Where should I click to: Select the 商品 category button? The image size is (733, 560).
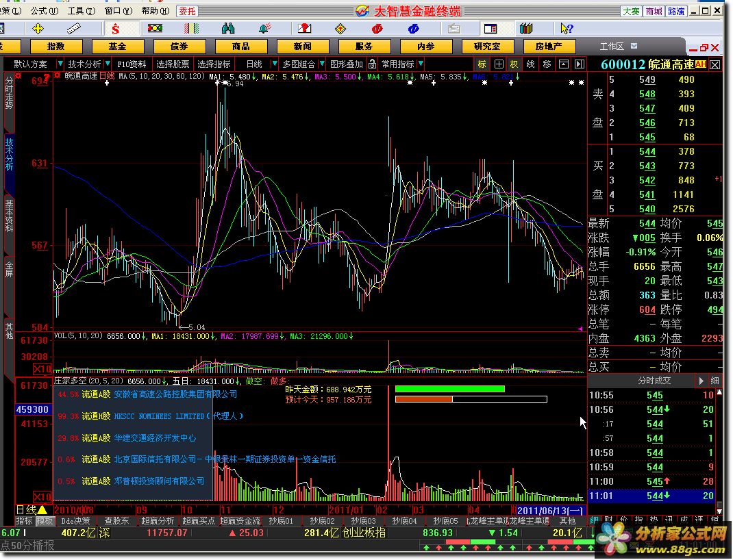[x=241, y=47]
